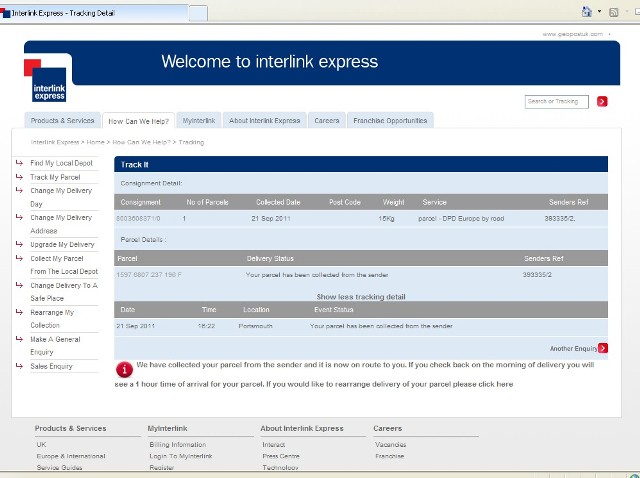Click footer Press Centre link
This screenshot has width=640, height=478.
click(281, 456)
